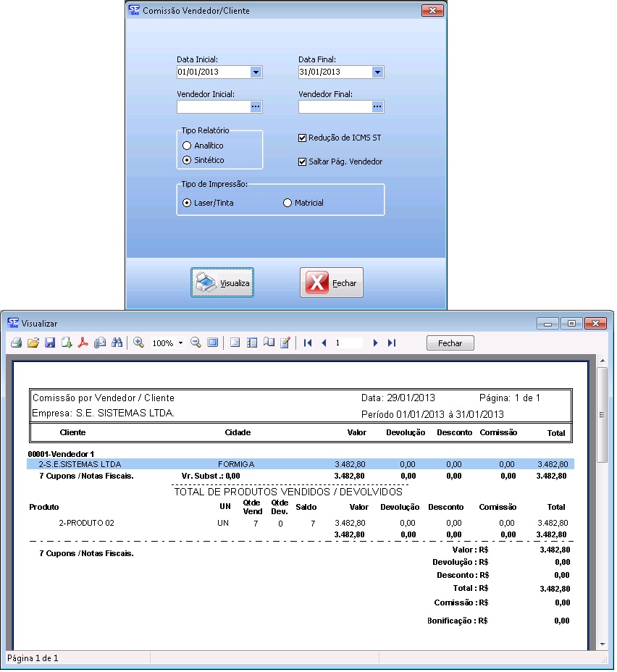
Task: Click the binoculars find icon
Action: 117,343
